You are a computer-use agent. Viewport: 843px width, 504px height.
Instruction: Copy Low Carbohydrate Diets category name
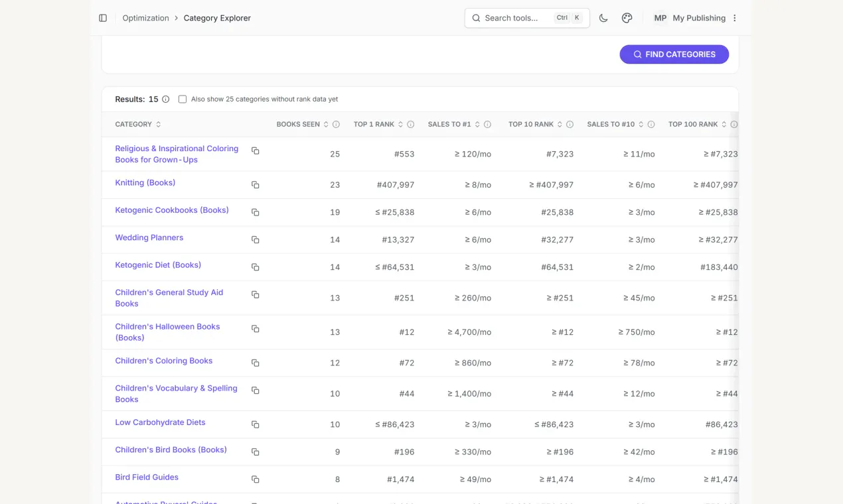point(255,424)
